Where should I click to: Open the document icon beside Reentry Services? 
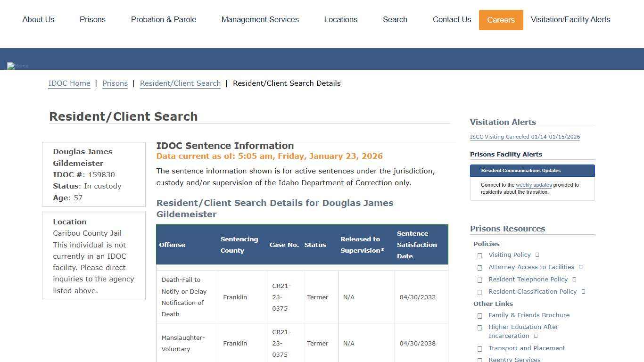pos(480,359)
